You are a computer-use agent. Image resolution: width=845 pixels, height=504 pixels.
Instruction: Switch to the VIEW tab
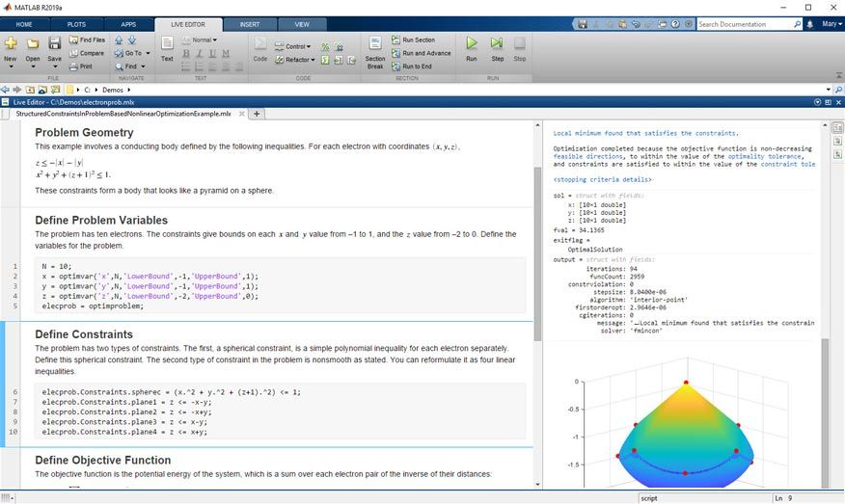click(x=302, y=24)
